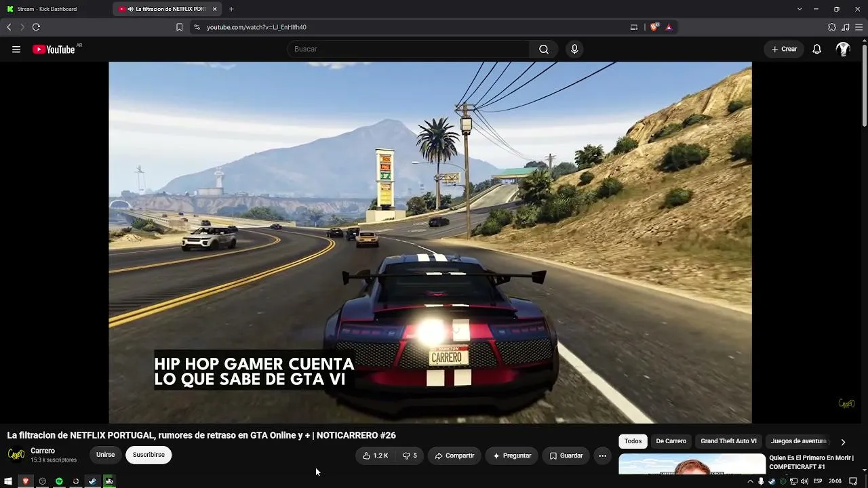The width and height of the screenshot is (868, 488).
Task: Select the Todos filter chip
Action: point(633,441)
